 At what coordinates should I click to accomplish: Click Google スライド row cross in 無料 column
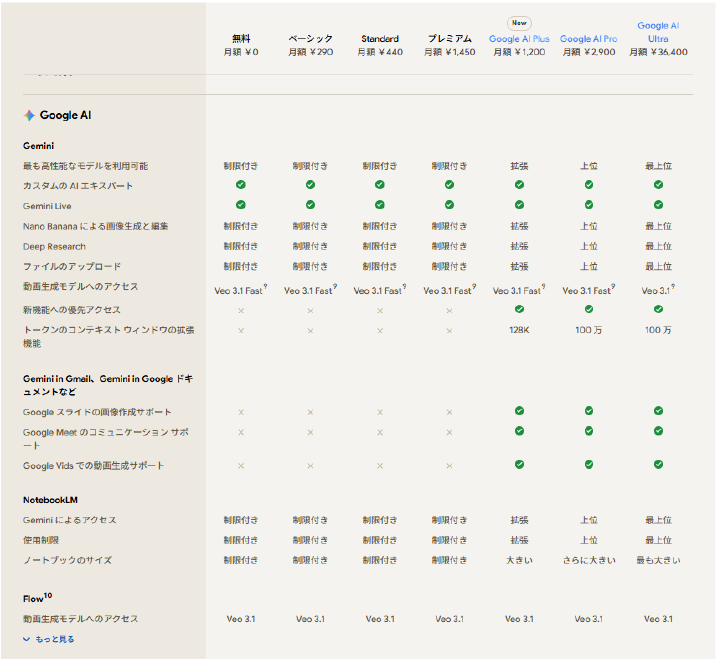pos(240,412)
